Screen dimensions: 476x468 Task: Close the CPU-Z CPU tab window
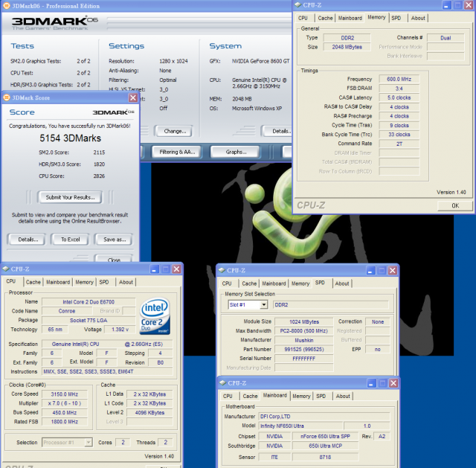pyautogui.click(x=176, y=269)
